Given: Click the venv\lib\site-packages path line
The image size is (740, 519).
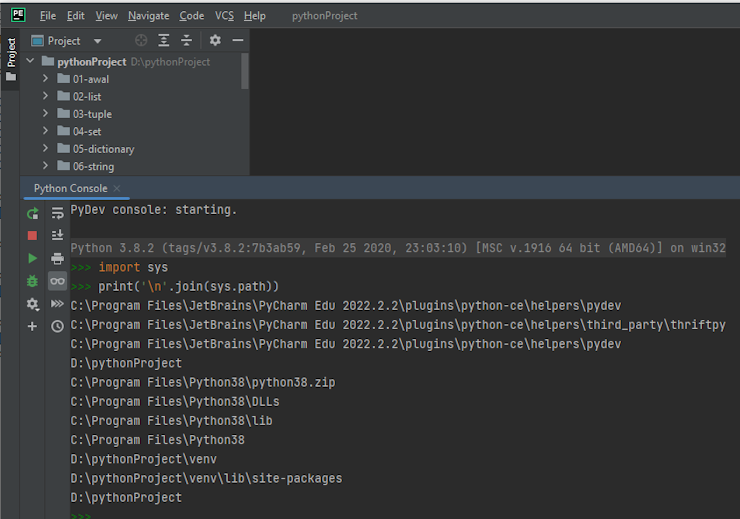Looking at the screenshot, I should coord(206,478).
